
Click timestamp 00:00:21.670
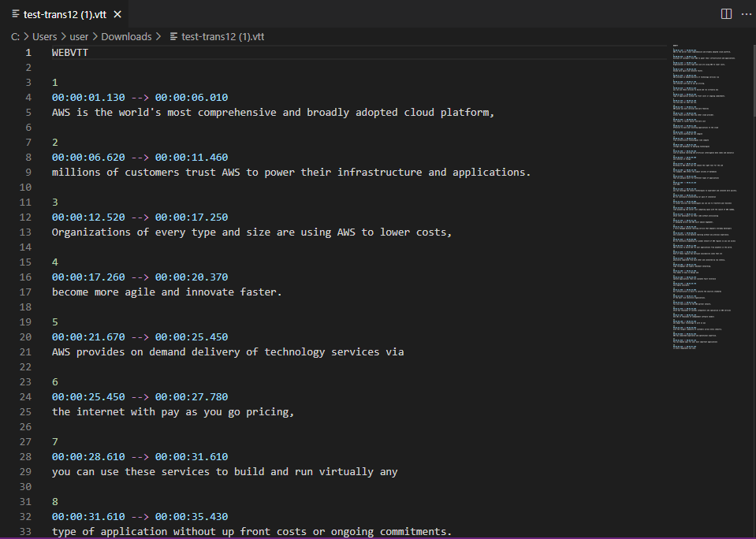point(88,336)
